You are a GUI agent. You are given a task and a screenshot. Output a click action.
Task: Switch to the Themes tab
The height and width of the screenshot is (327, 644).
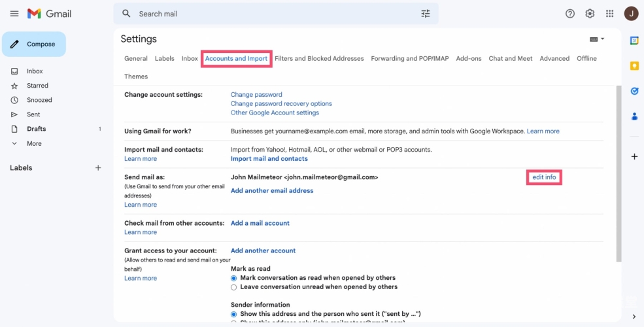136,77
